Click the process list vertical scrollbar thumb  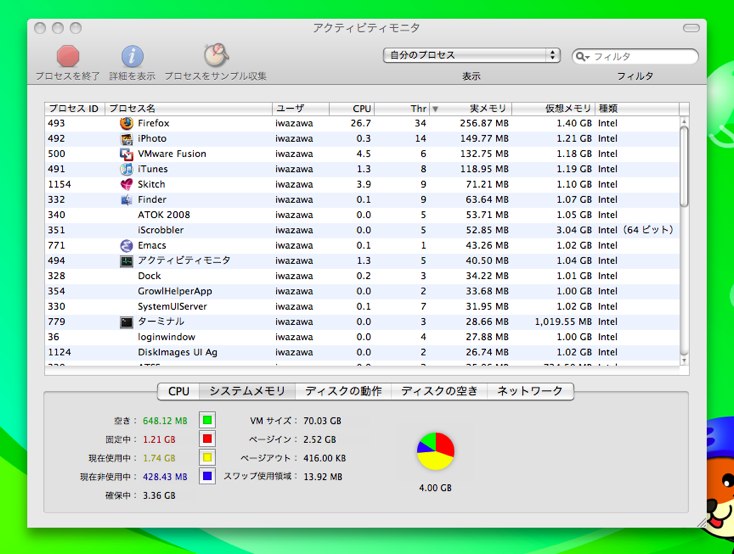(x=684, y=166)
